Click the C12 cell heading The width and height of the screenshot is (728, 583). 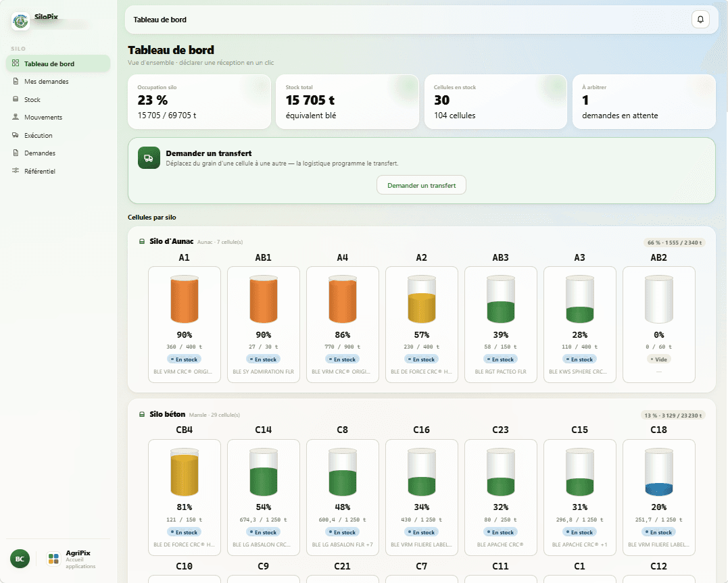(x=659, y=566)
